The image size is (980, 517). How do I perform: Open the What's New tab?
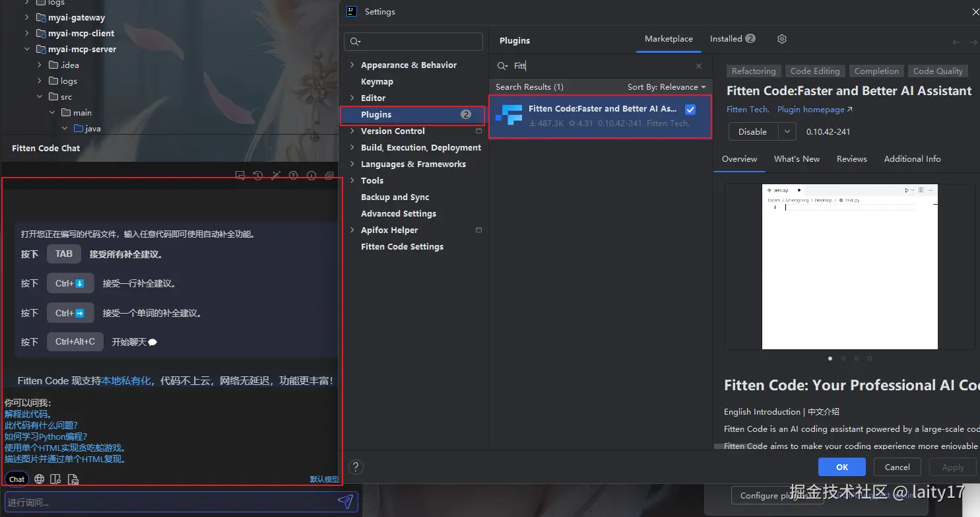[x=797, y=159]
